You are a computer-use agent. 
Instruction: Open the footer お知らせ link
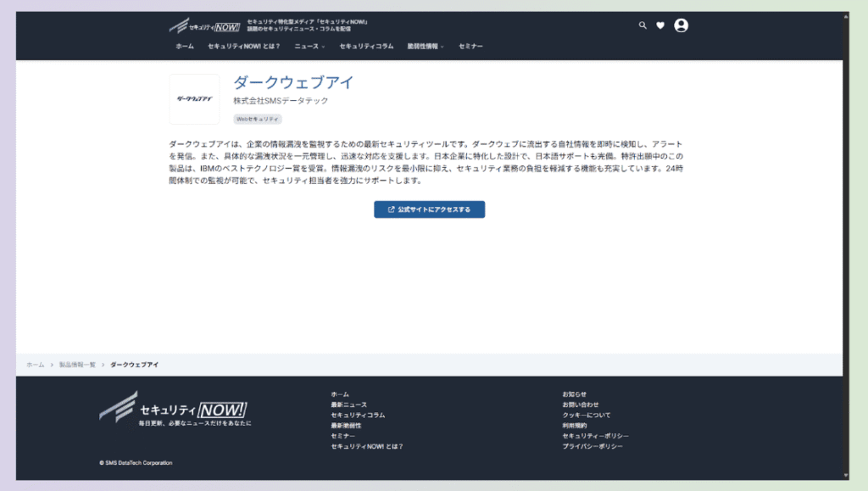[x=574, y=394]
